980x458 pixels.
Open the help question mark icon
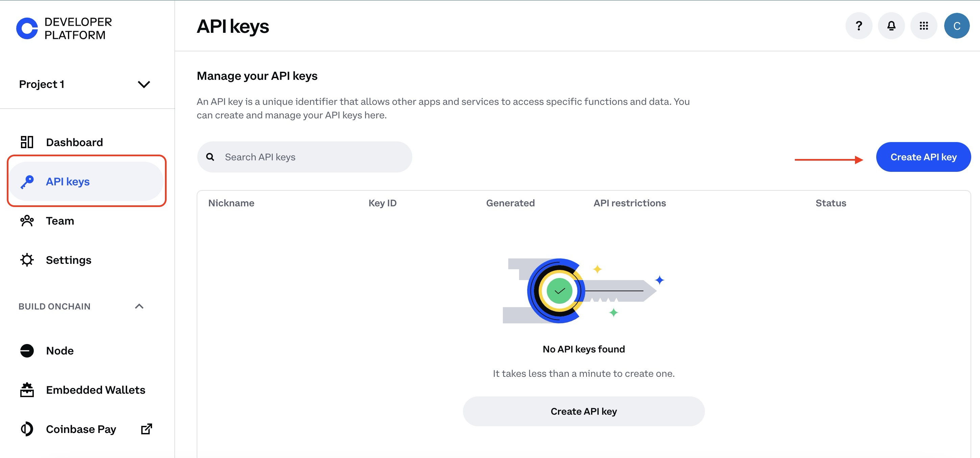[859, 26]
